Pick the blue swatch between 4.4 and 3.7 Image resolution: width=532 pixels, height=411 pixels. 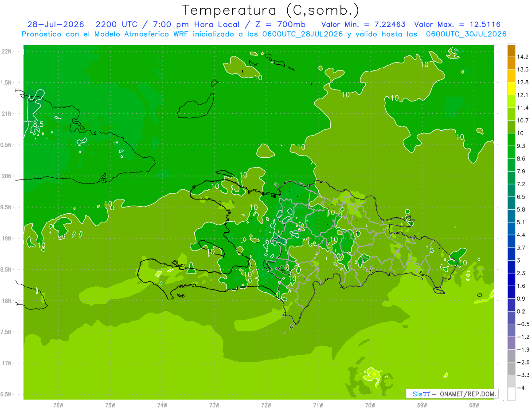click(511, 241)
